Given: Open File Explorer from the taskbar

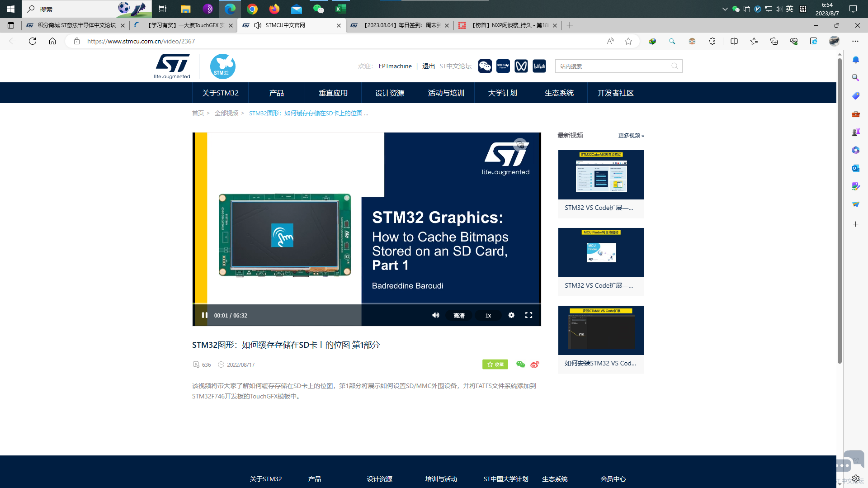Looking at the screenshot, I should tap(185, 9).
